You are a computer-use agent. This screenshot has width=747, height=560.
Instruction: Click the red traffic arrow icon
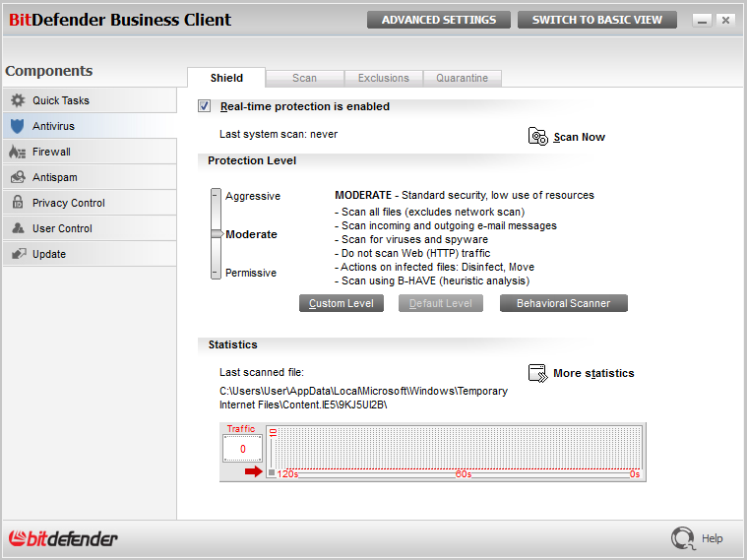[254, 471]
